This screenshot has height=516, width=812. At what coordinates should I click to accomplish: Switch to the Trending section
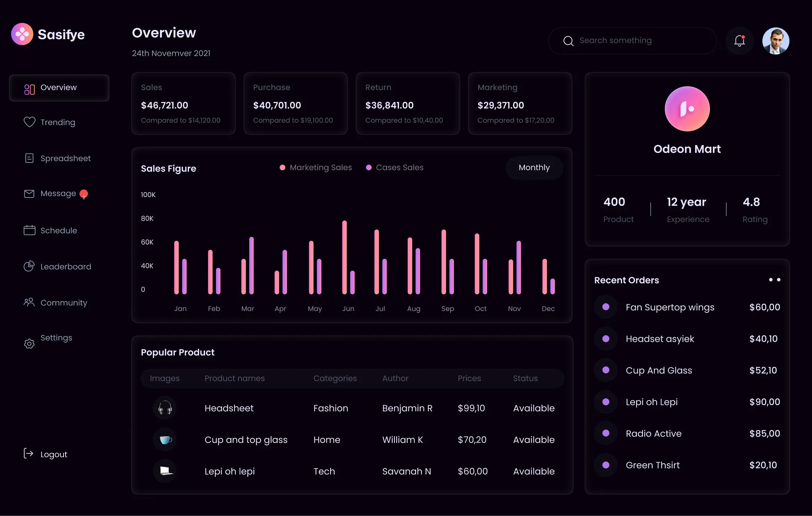[58, 122]
